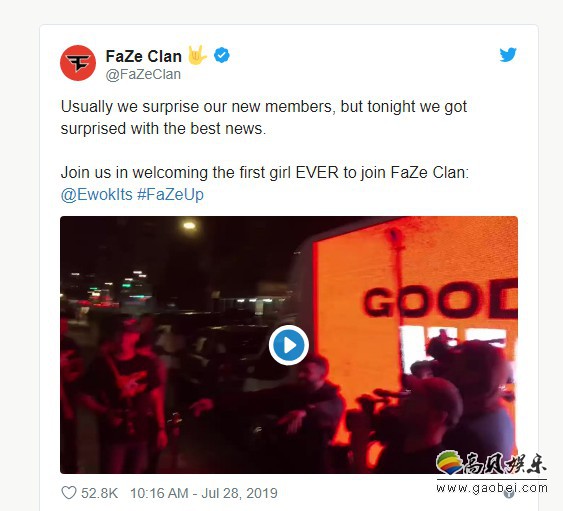
Task: Click the yellow rock-on hand emoji
Action: click(197, 55)
